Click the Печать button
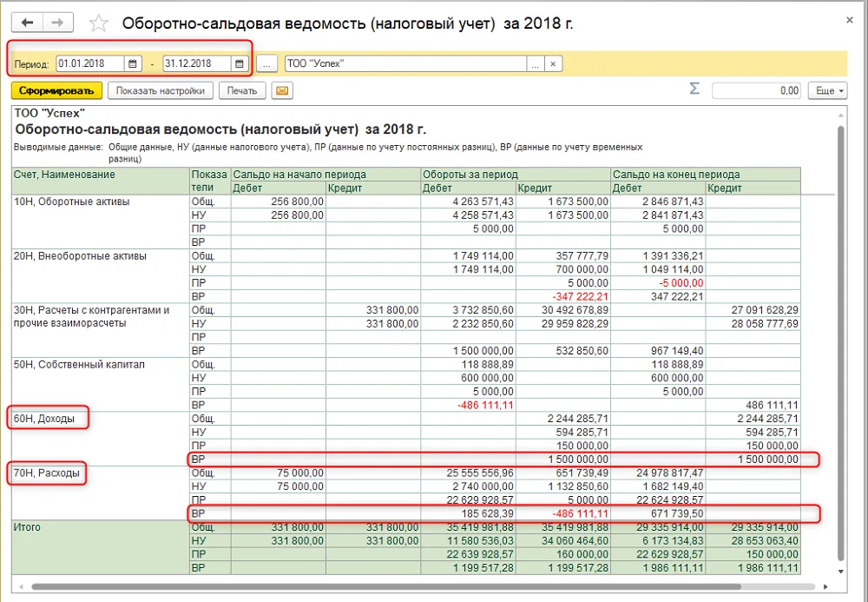 tap(242, 91)
